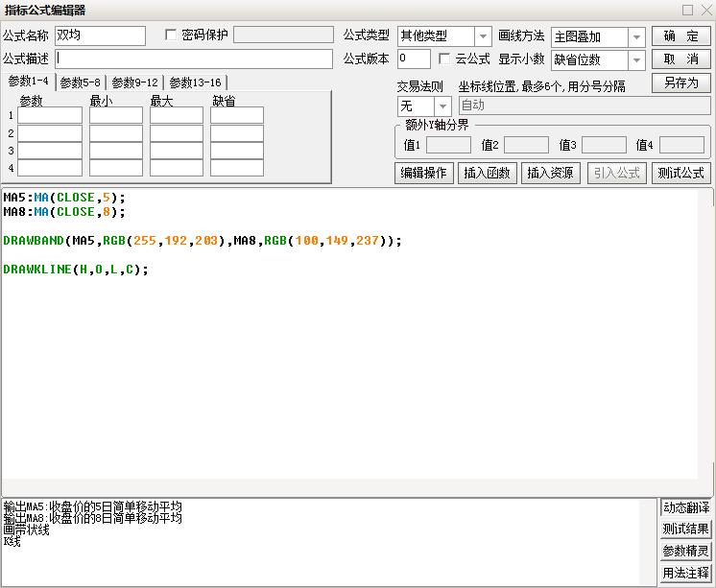Switch to the 参数5-8 tab
The height and width of the screenshot is (588, 716).
[81, 82]
